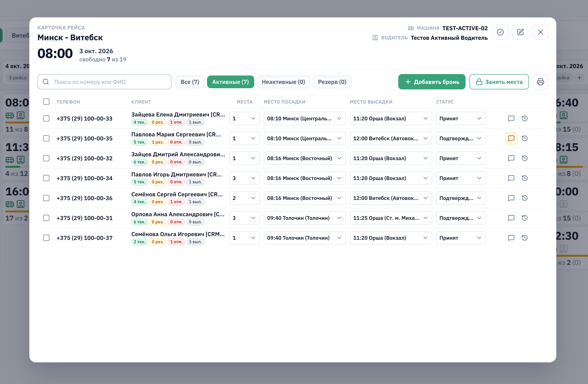Close the trip card dialog

click(540, 32)
